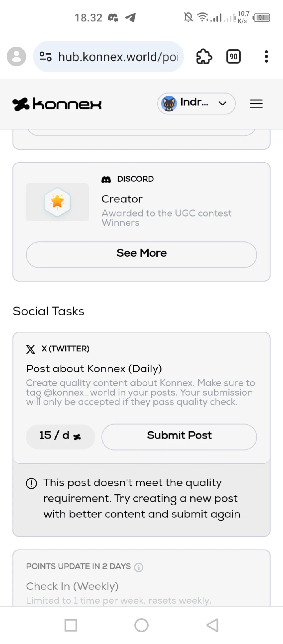Viewport: 283px width, 644px height.
Task: Tap the Creator star badge thumbnail
Action: pyautogui.click(x=57, y=202)
